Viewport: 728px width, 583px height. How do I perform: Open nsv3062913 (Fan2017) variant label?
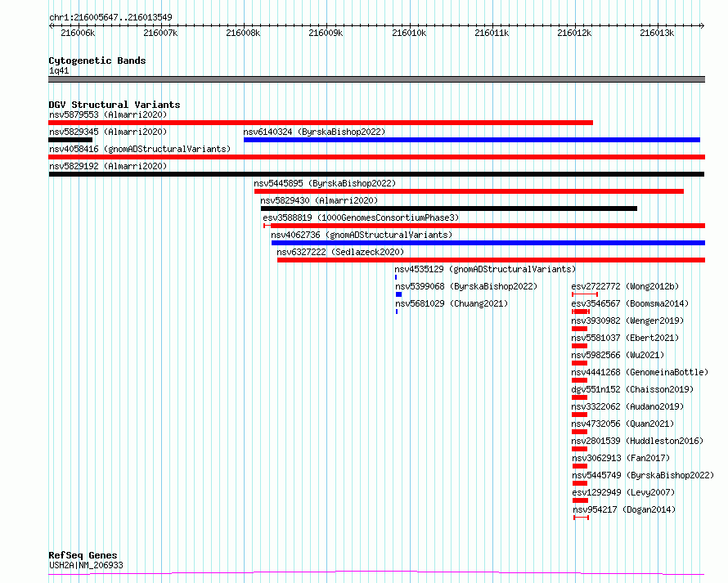pyautogui.click(x=621, y=458)
